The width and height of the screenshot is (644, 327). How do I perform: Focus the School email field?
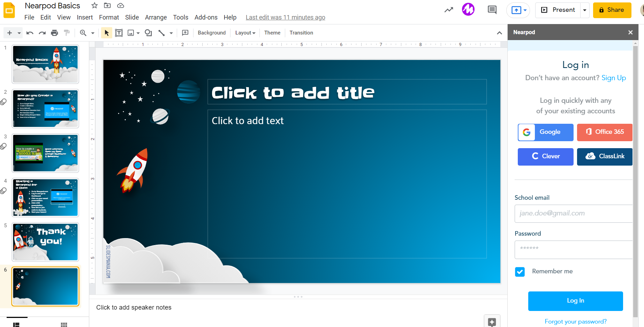pos(574,214)
